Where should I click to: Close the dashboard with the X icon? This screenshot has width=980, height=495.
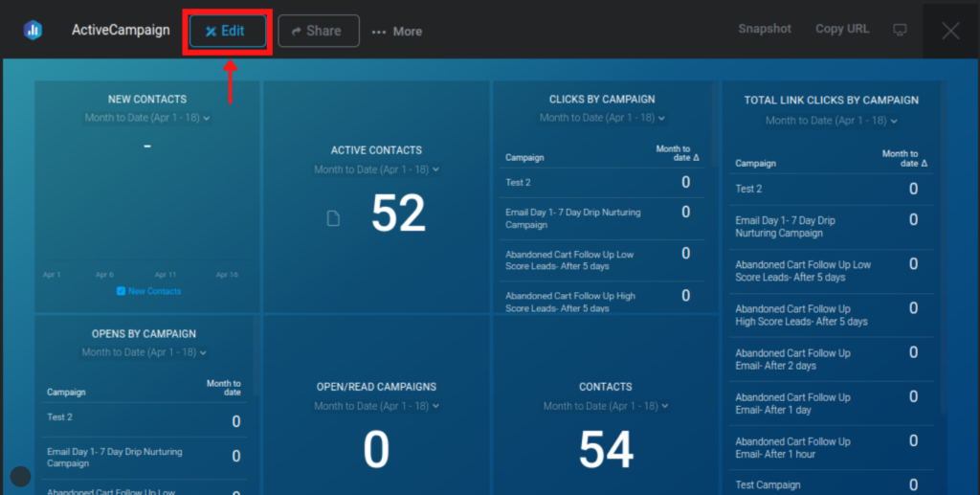(950, 31)
